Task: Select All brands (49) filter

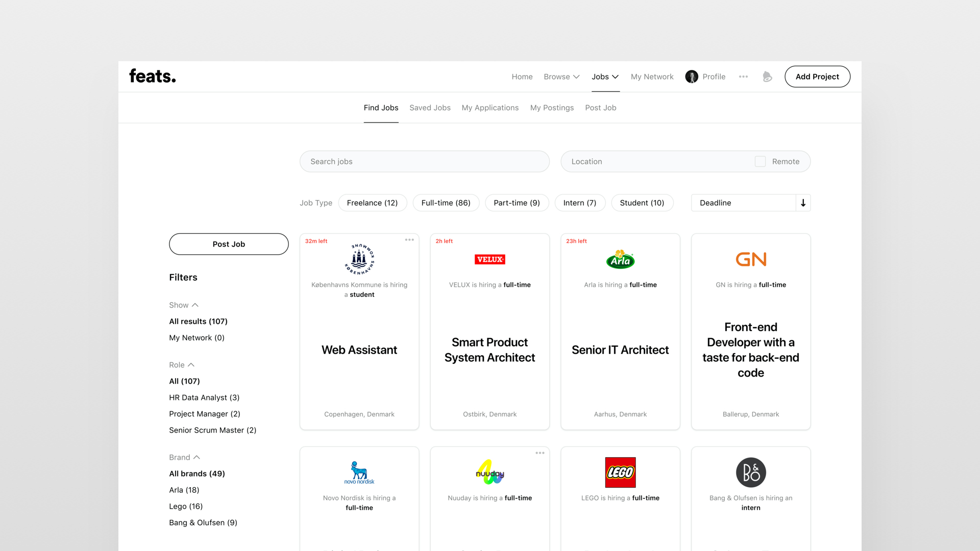Action: (197, 473)
